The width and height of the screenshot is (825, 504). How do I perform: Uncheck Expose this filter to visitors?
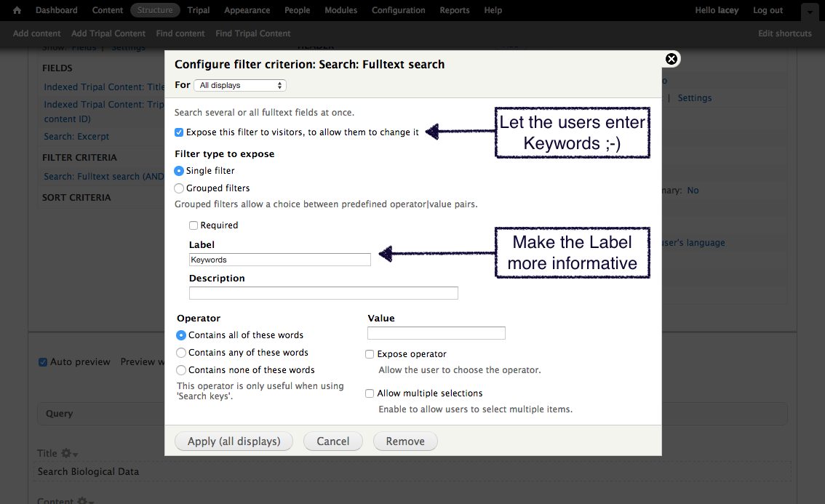click(x=179, y=132)
